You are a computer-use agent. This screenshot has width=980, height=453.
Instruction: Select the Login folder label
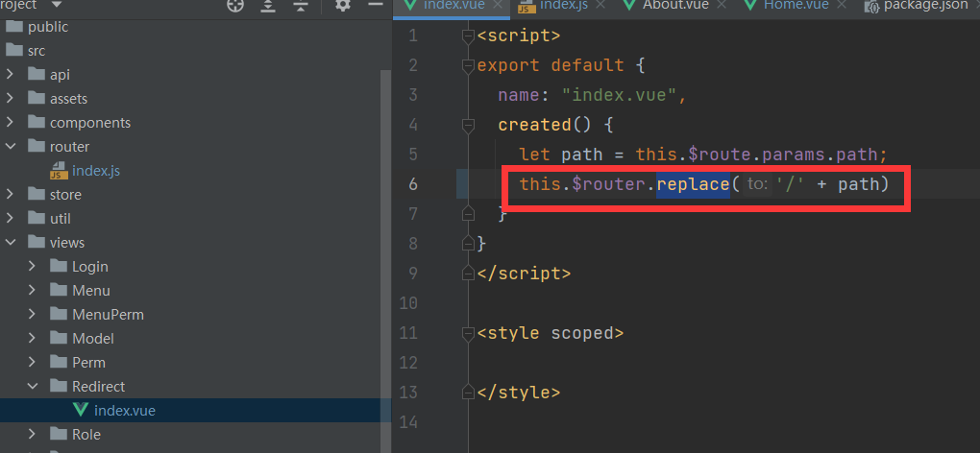(x=90, y=267)
